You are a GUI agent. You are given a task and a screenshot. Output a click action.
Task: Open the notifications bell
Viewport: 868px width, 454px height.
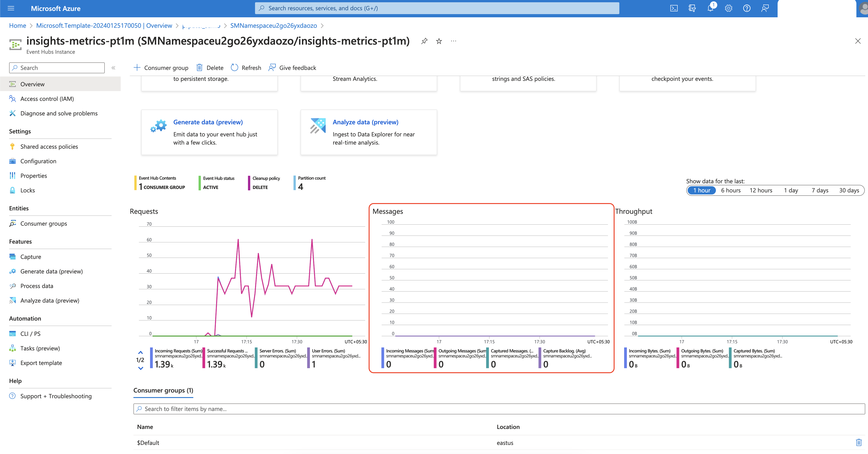tap(710, 8)
